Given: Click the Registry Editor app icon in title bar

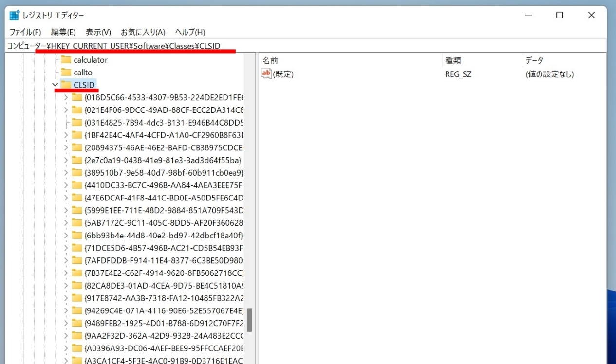Looking at the screenshot, I should coord(14,15).
